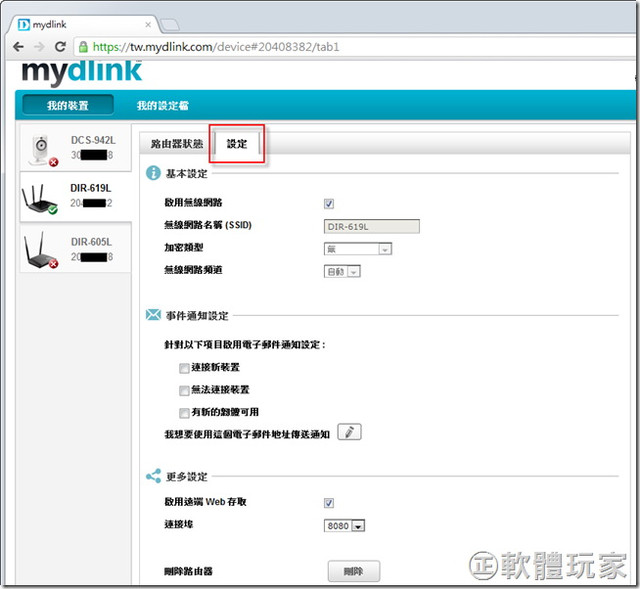
Task: Click the DCS-942L offline red X icon
Action: tap(53, 162)
